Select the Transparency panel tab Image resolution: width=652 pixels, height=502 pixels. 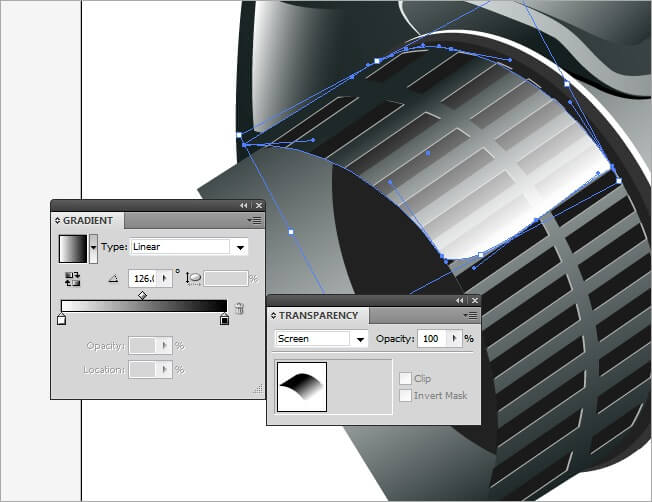(x=318, y=315)
